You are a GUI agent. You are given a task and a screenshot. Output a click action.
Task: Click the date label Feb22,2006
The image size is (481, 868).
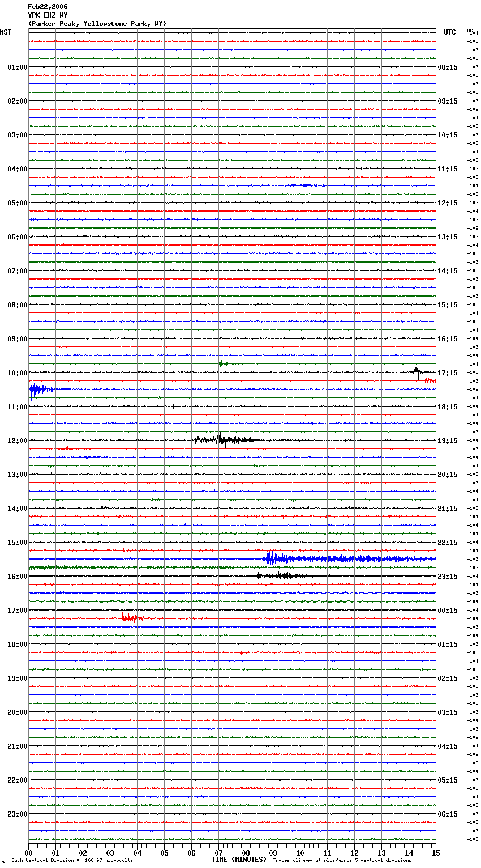coord(48,7)
